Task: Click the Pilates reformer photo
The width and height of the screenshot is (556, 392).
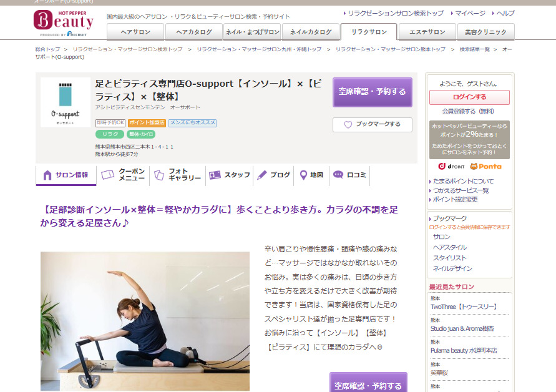Action: (145, 321)
